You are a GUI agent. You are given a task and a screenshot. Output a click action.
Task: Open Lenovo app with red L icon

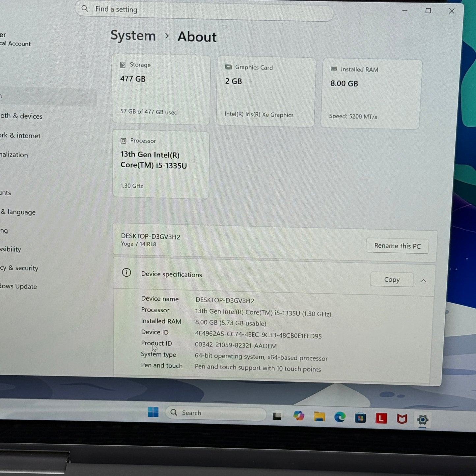(x=381, y=418)
